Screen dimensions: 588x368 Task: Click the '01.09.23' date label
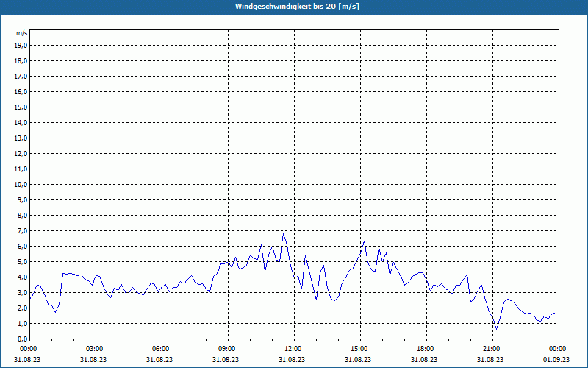coord(556,359)
